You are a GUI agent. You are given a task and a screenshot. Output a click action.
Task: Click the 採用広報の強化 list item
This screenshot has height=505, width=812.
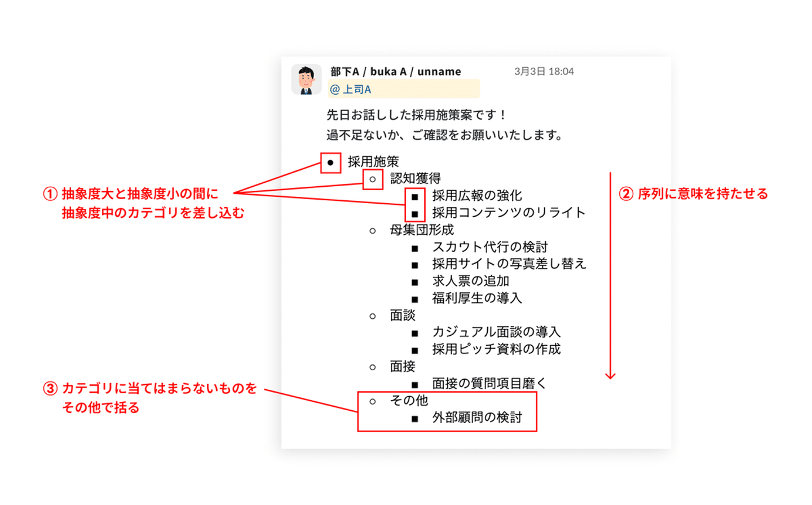click(x=477, y=196)
